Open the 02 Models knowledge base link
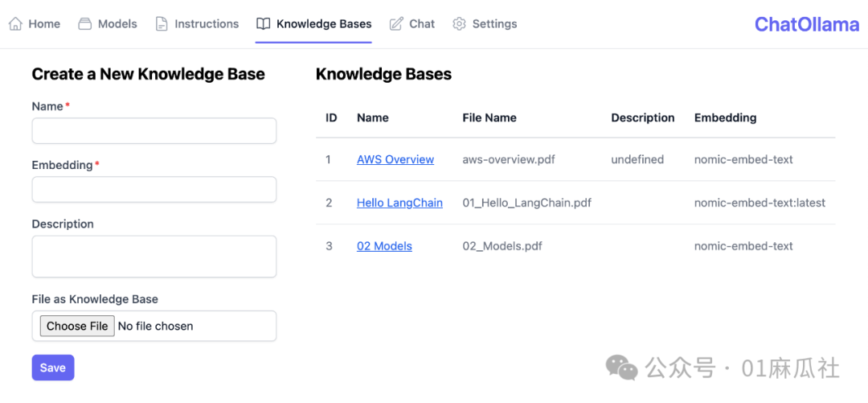The height and width of the screenshot is (403, 868). click(x=384, y=246)
